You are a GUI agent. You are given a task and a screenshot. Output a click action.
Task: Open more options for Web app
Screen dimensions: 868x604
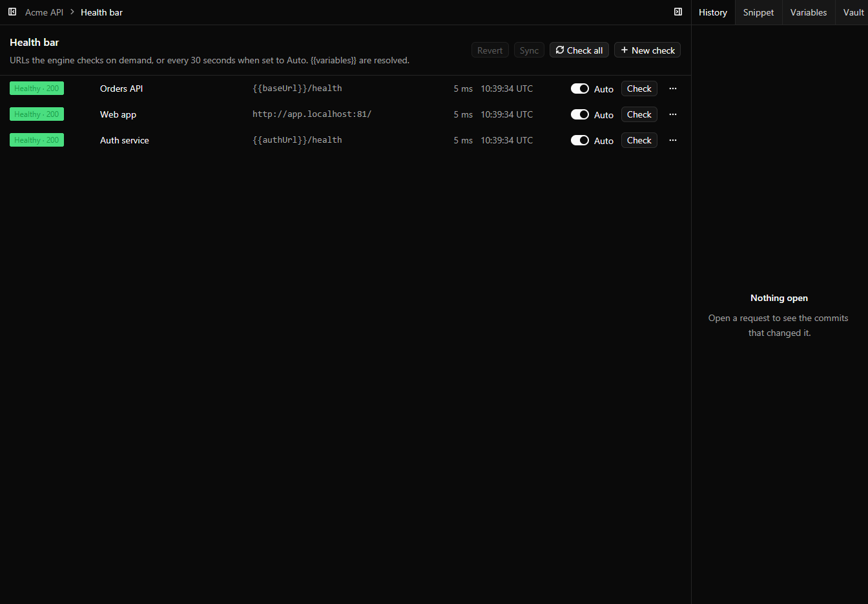pyautogui.click(x=673, y=114)
